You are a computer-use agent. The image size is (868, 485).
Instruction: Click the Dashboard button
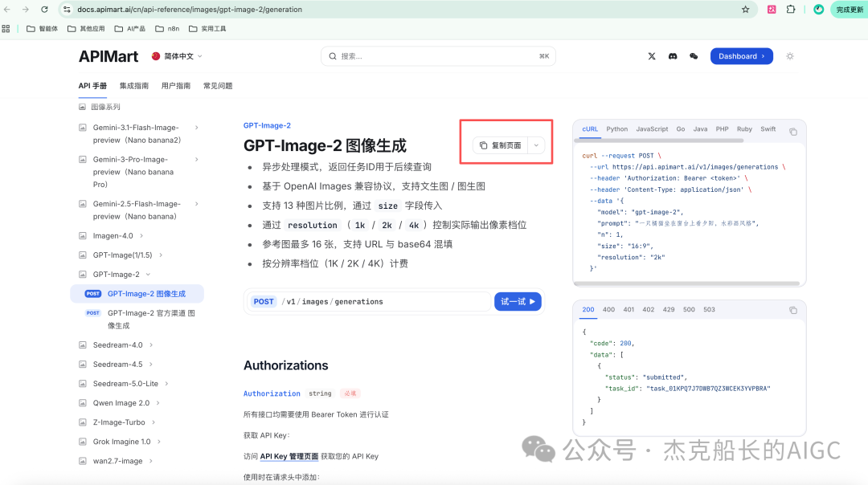(741, 56)
